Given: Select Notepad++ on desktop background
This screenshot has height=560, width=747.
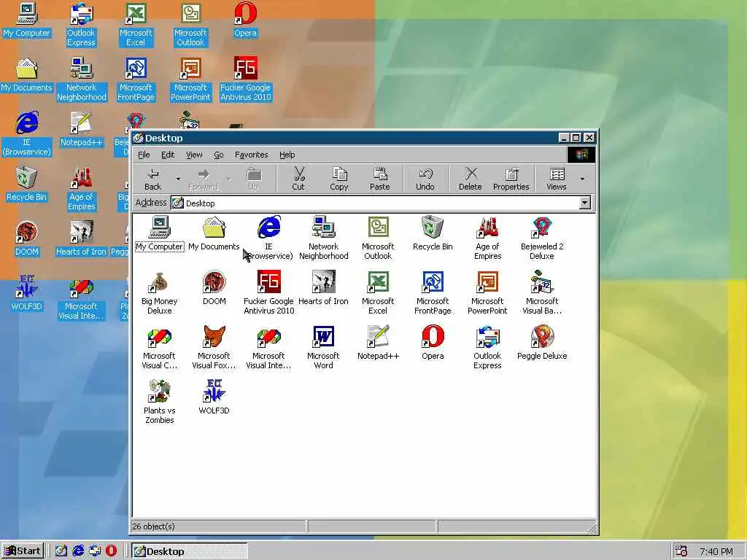Looking at the screenshot, I should coord(81,130).
